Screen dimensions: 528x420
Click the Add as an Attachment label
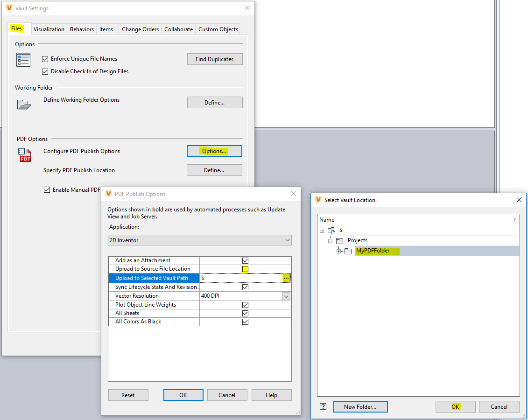coord(143,260)
